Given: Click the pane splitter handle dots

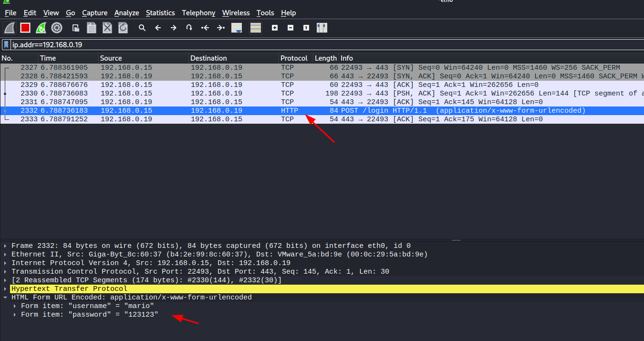Looking at the screenshot, I should pyautogui.click(x=456, y=240).
